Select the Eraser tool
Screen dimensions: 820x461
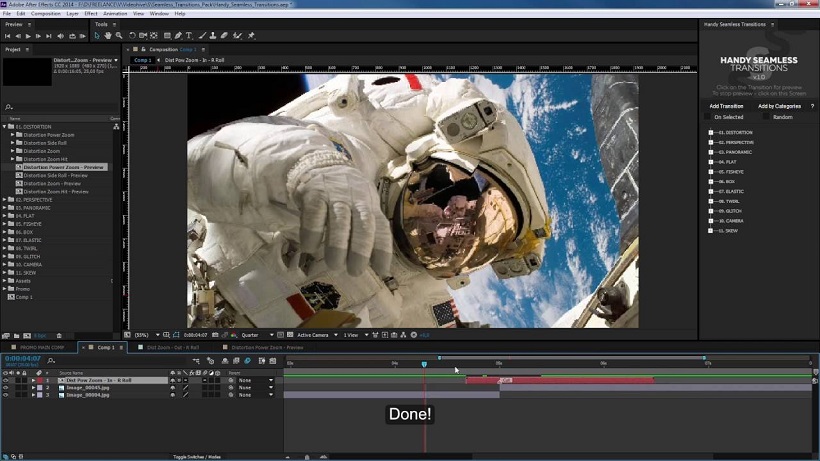coord(224,36)
